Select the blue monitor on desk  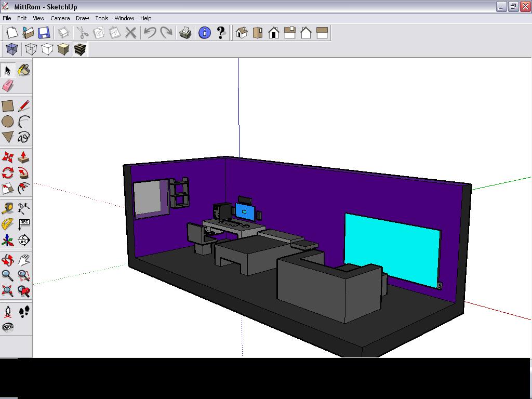tap(244, 212)
